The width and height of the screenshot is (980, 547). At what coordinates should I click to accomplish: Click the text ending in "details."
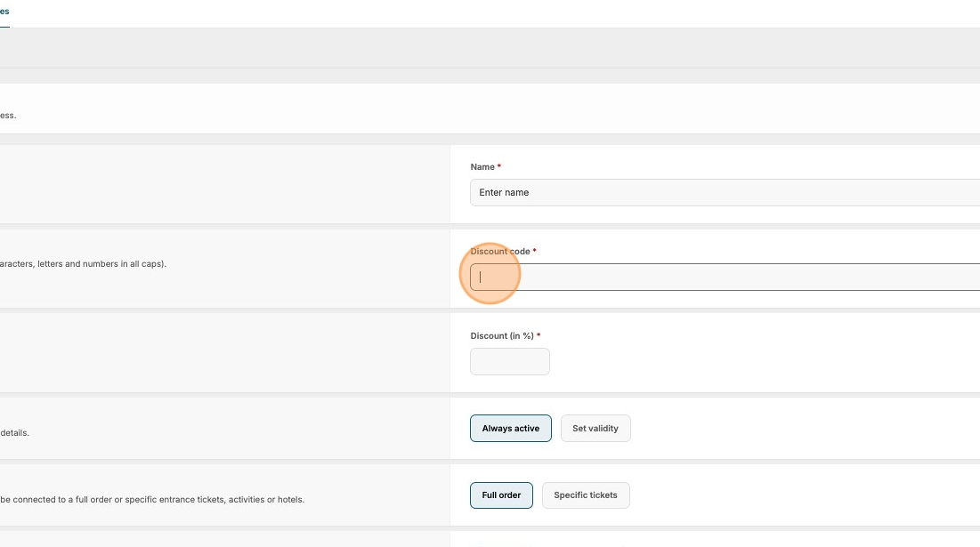14,433
